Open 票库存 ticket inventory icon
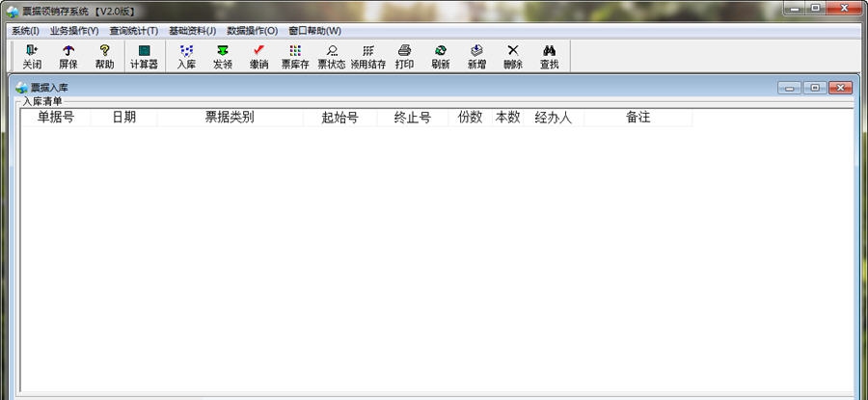Viewport: 868px width, 400px height. (295, 57)
